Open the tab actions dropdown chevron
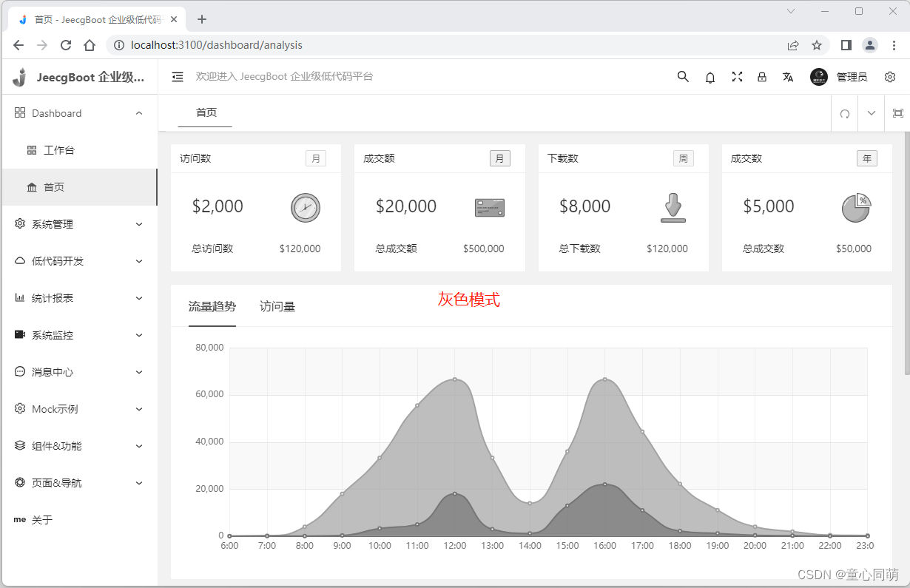The image size is (910, 588). 872,113
